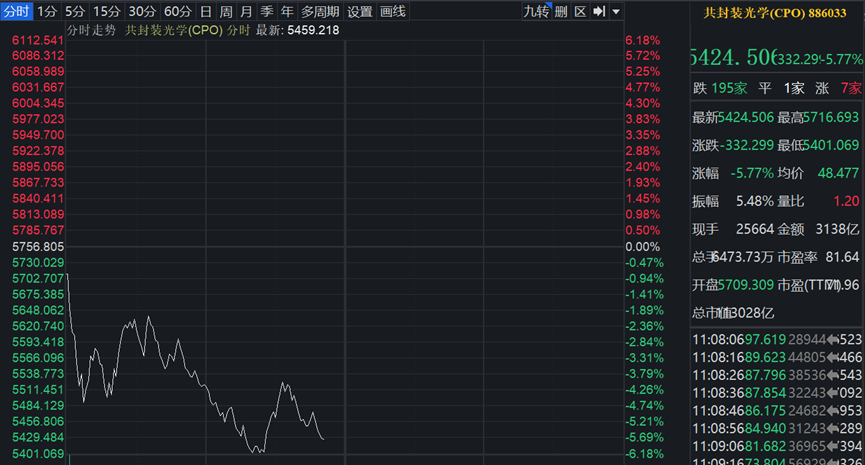
Task: Switch to the 30分 period tab
Action: [142, 11]
